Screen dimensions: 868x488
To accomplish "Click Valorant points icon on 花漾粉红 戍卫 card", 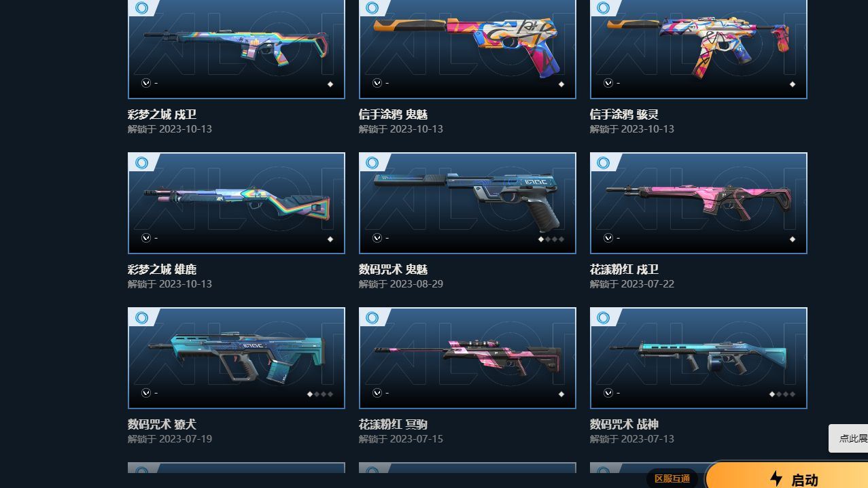I will click(608, 238).
